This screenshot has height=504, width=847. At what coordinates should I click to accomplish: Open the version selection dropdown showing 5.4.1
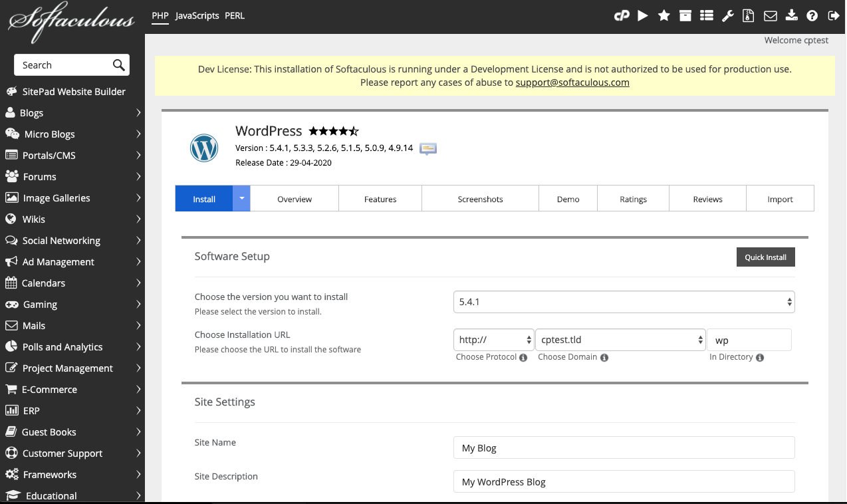[624, 302]
